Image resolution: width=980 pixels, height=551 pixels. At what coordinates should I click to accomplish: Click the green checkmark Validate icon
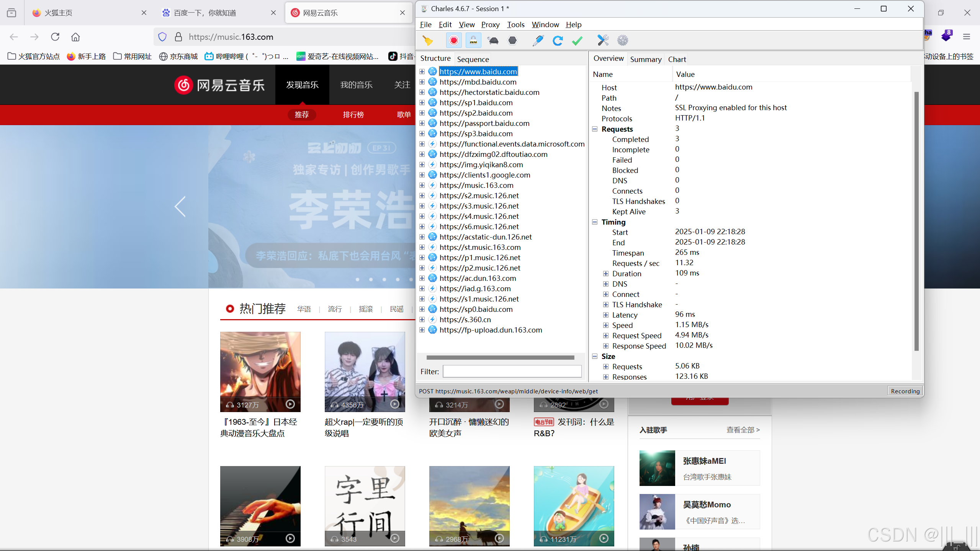tap(577, 40)
